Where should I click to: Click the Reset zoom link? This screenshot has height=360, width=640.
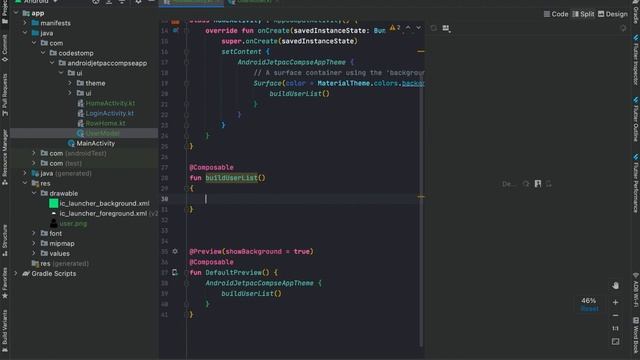[x=589, y=309]
